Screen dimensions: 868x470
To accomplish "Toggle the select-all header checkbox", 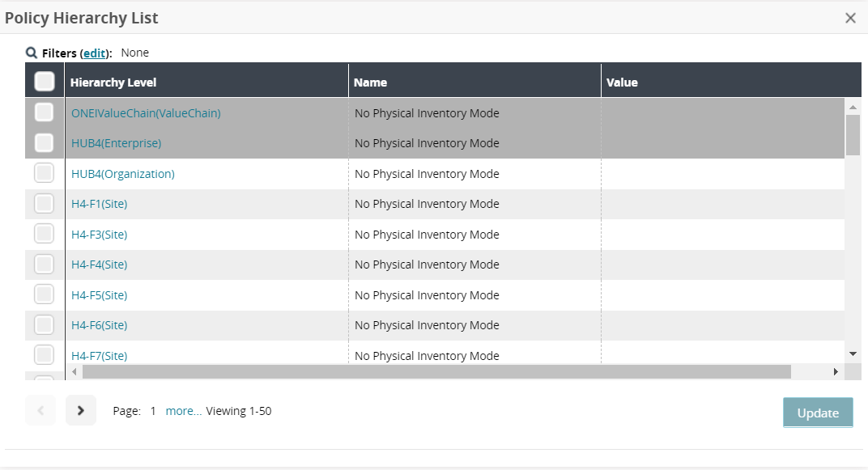I will coord(45,82).
